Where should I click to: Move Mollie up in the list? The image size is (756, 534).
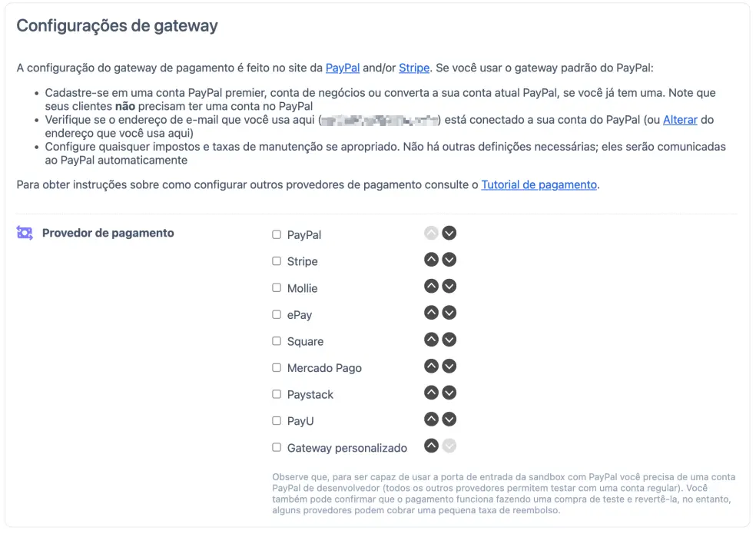[431, 286]
